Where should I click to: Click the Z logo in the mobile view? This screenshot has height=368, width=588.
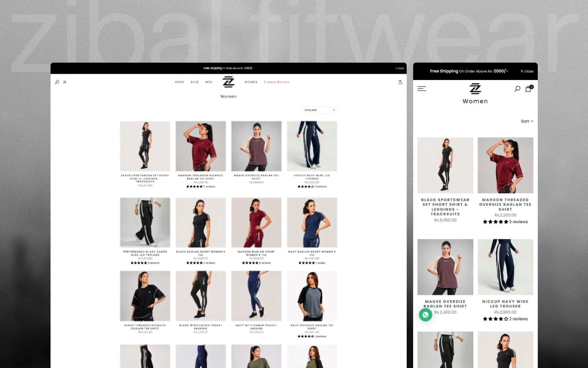[475, 89]
